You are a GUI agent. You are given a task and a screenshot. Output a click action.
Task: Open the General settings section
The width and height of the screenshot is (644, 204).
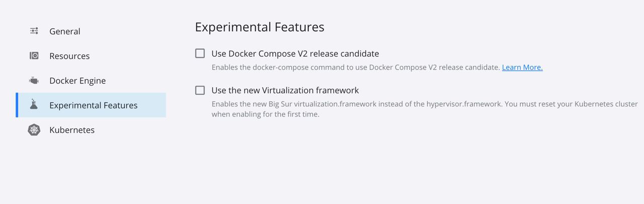(x=65, y=31)
